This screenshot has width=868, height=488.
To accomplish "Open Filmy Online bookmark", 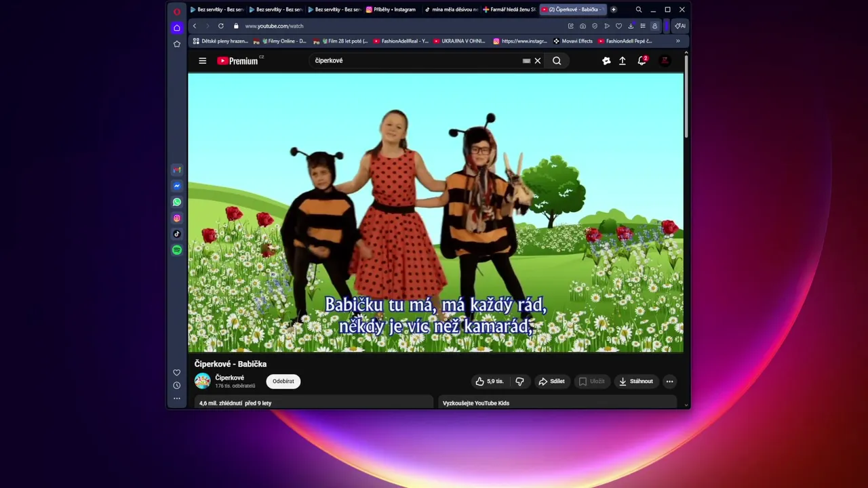I will (280, 41).
